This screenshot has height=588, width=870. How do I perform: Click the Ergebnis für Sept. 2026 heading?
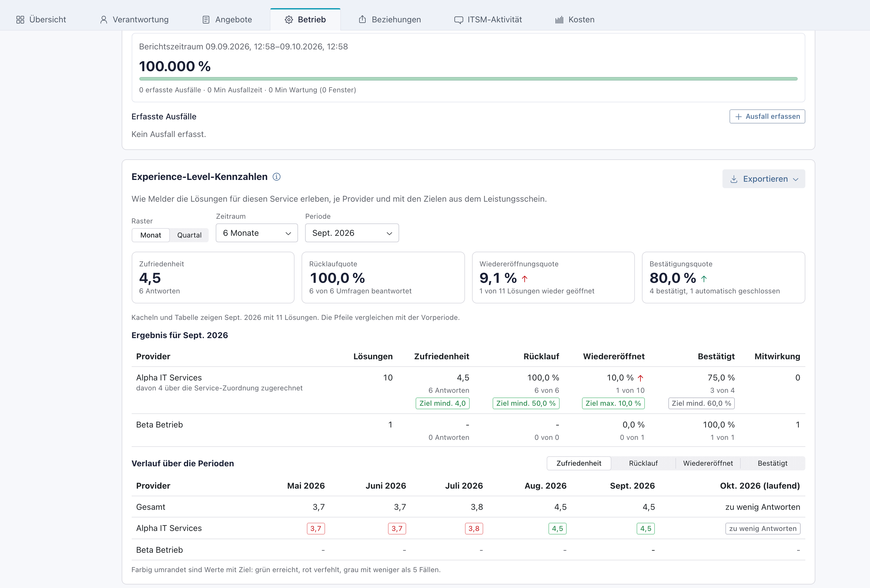point(180,335)
